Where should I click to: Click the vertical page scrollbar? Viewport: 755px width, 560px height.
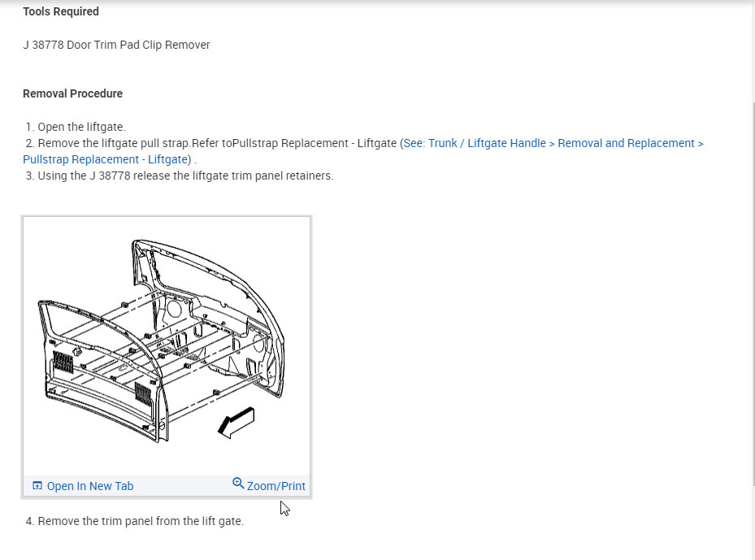pos(752,293)
